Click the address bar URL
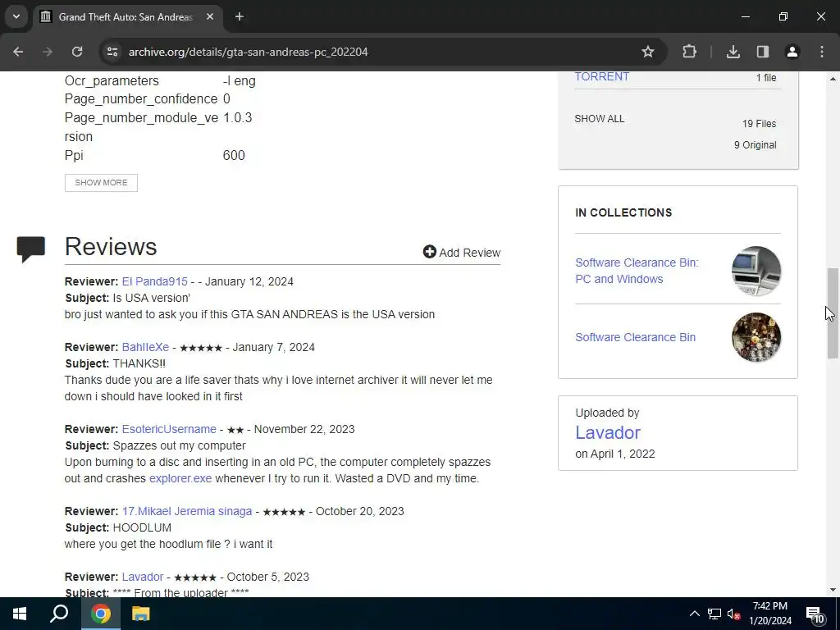The image size is (840, 630). (x=248, y=52)
